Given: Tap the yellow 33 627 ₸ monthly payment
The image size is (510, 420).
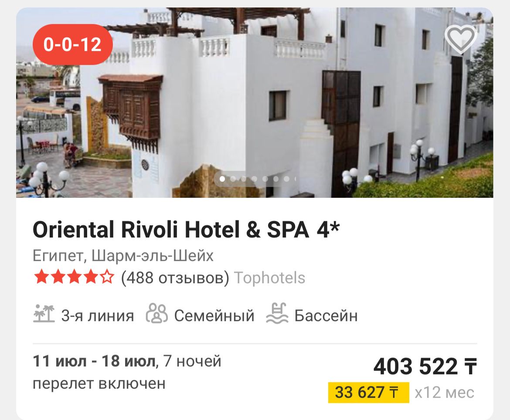Looking at the screenshot, I should [x=368, y=393].
